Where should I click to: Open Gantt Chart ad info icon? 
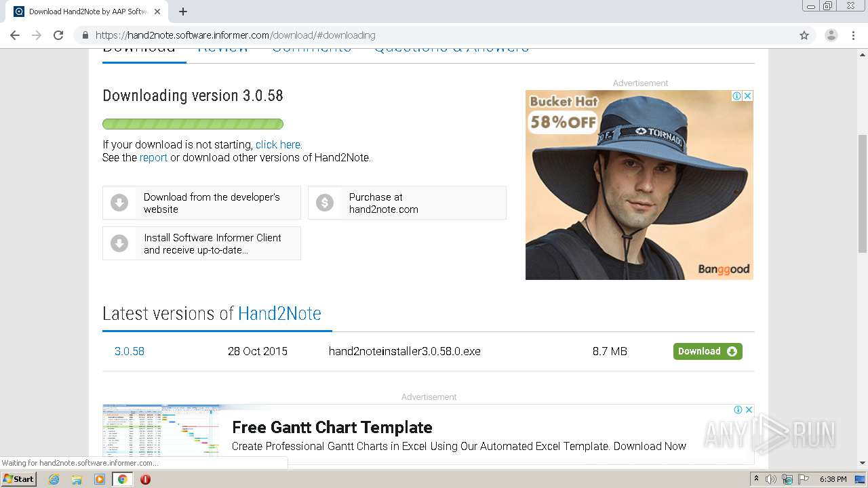[x=738, y=410]
